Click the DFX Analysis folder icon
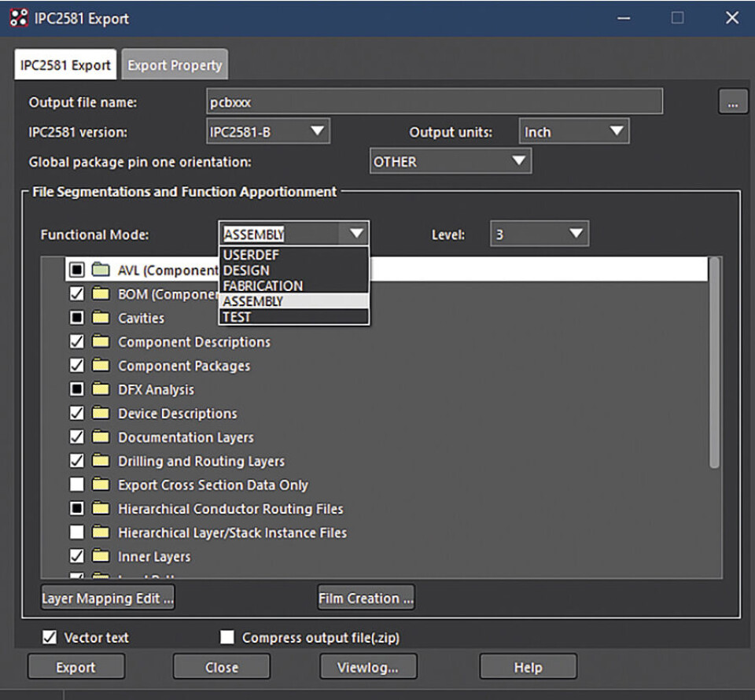Screen dimensions: 755x700 [101, 389]
